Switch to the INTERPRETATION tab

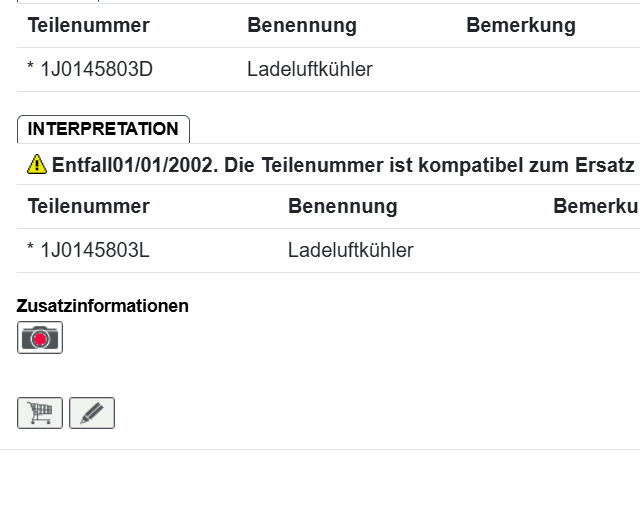coord(103,129)
